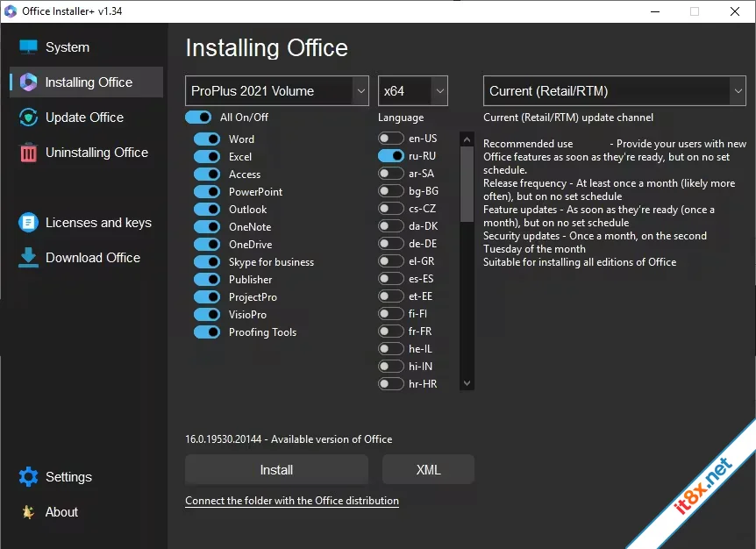
Task: Enable the cs-CZ language toggle
Action: tap(391, 208)
